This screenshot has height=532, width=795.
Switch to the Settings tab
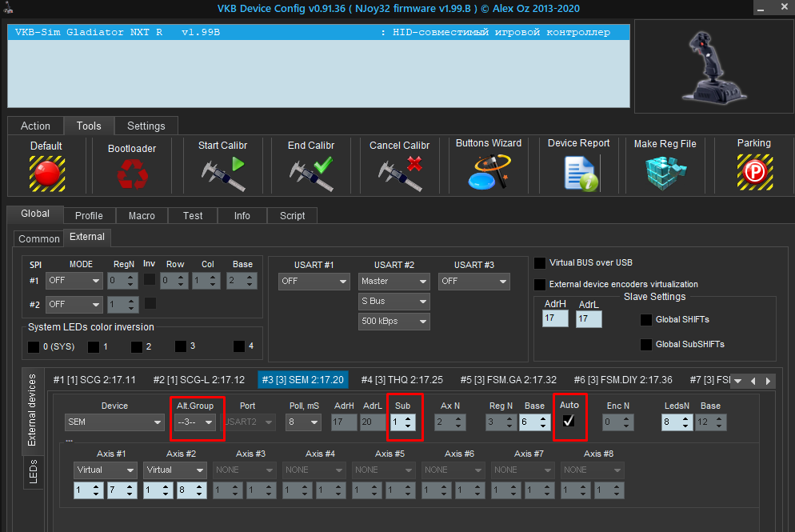(146, 126)
